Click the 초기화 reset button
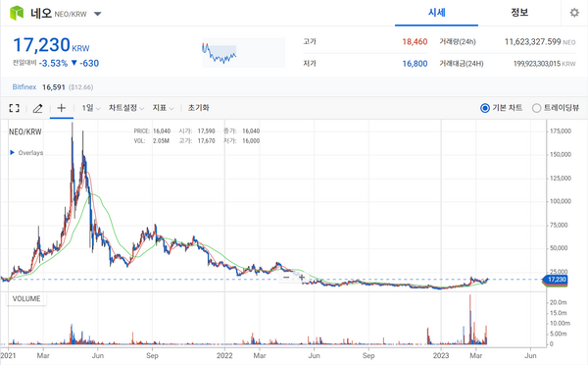The image size is (588, 365). click(x=198, y=108)
